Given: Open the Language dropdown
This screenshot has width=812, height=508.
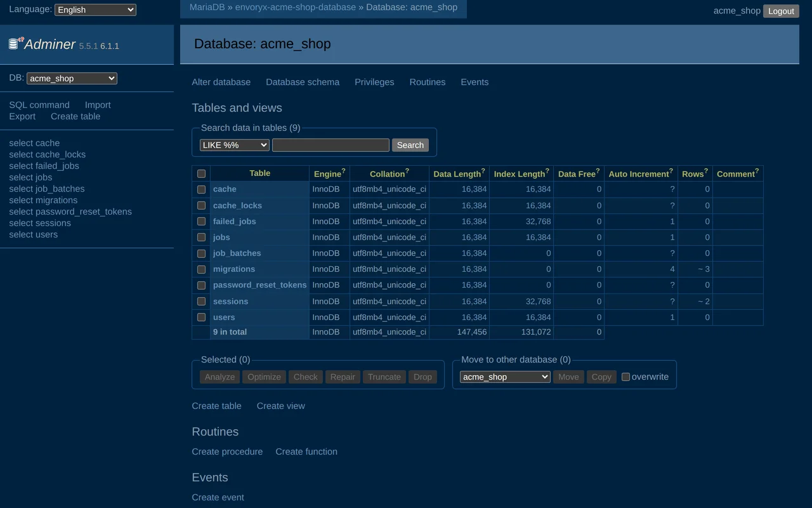Looking at the screenshot, I should tap(95, 10).
